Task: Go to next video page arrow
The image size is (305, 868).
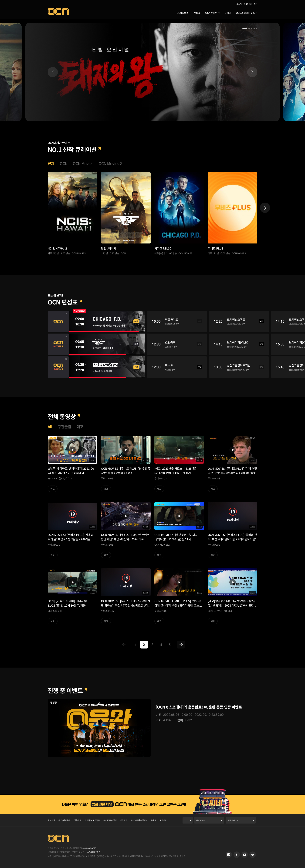Action: coord(181,644)
